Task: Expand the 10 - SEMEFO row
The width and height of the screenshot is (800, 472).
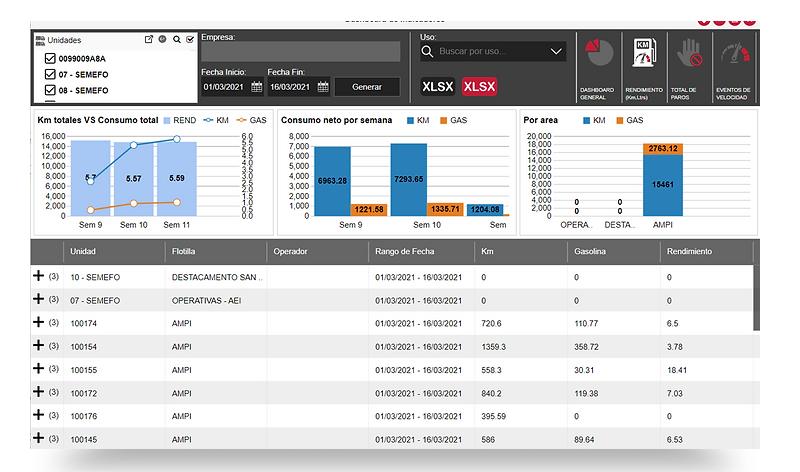Action: [38, 276]
